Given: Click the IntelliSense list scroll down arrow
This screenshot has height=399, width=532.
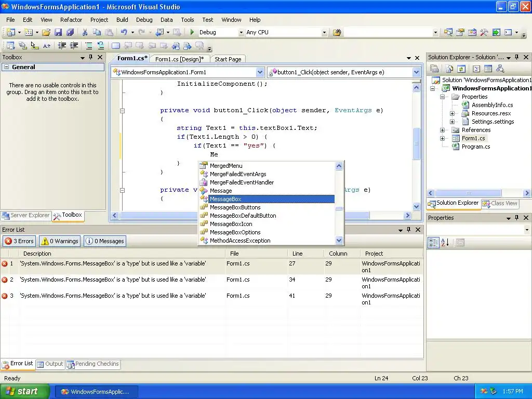Looking at the screenshot, I should [339, 241].
